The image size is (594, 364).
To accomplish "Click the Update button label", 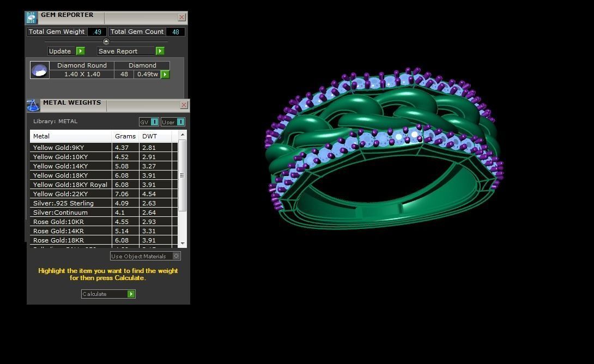I will 60,51.
